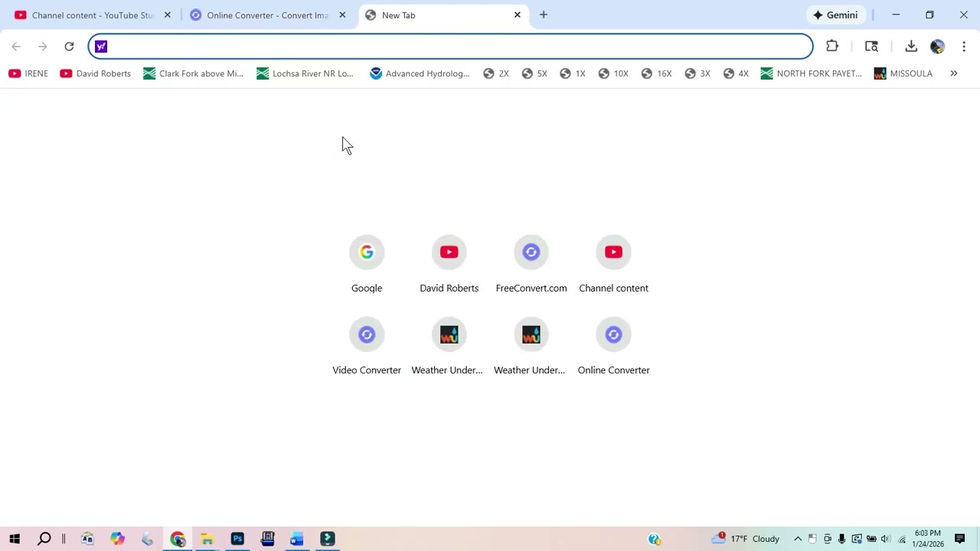Open the volume speaker icon
Viewport: 980px width, 551px height.
(x=886, y=539)
